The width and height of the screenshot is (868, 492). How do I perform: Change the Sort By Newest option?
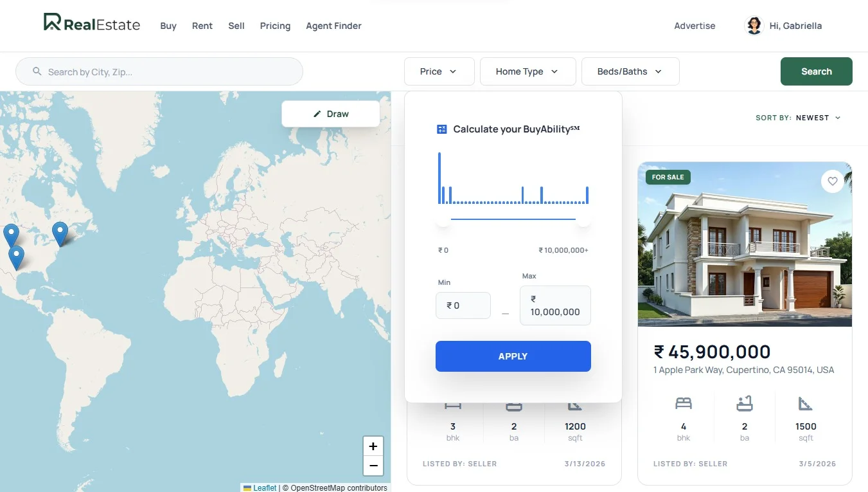click(x=817, y=118)
